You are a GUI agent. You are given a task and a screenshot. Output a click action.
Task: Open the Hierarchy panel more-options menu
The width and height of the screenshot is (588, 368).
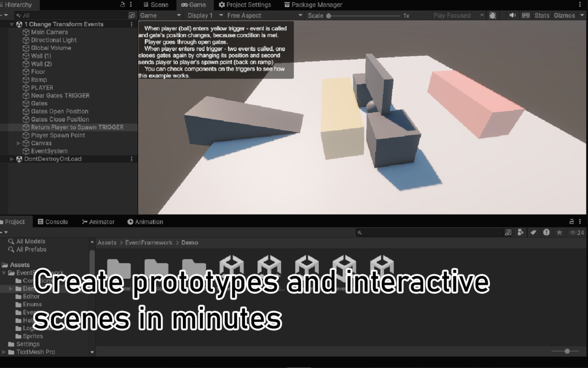[x=131, y=4]
